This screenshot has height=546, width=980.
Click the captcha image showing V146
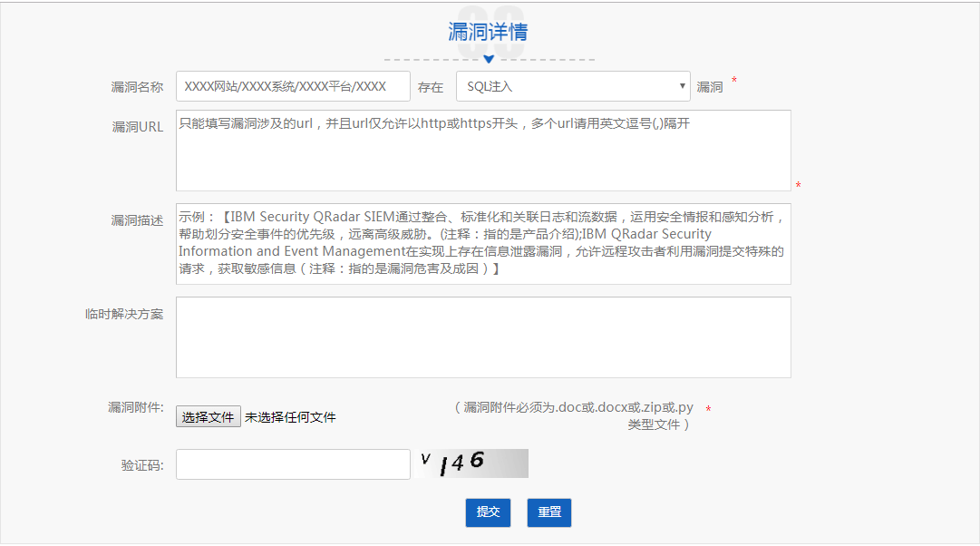point(473,463)
